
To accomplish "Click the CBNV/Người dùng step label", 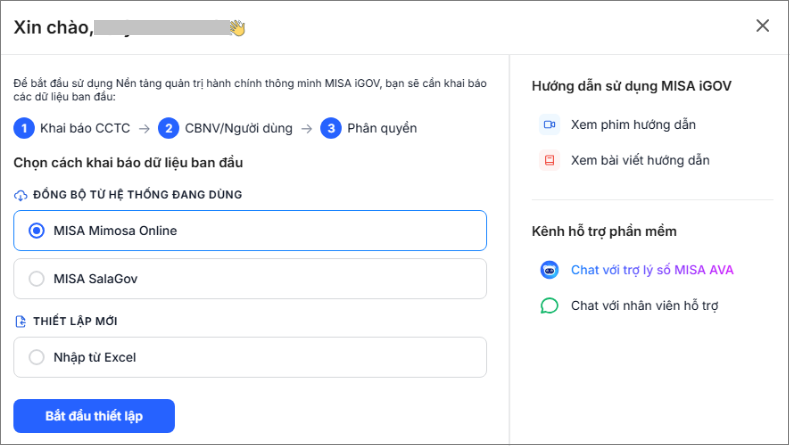I will coord(239,128).
